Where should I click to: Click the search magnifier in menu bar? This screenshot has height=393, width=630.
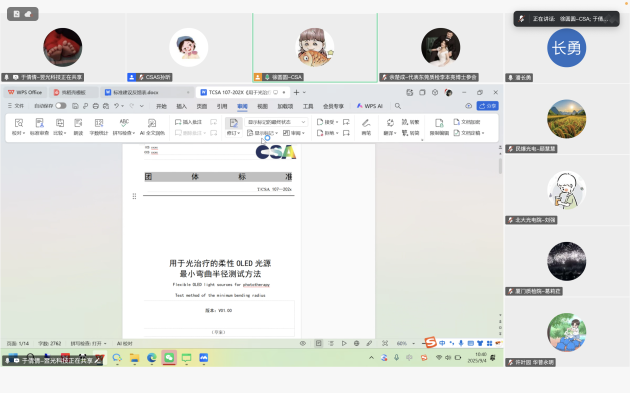pos(398,106)
